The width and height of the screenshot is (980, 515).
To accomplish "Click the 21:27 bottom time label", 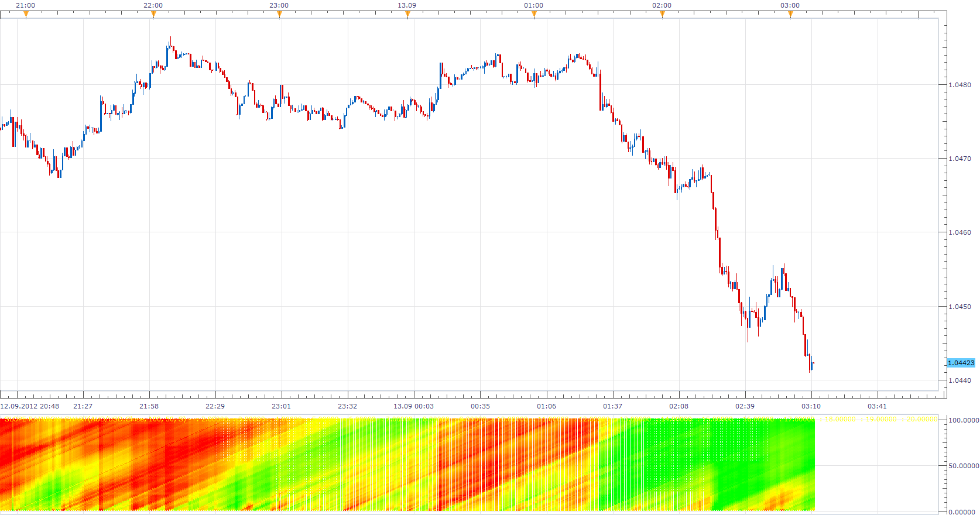I will click(83, 406).
